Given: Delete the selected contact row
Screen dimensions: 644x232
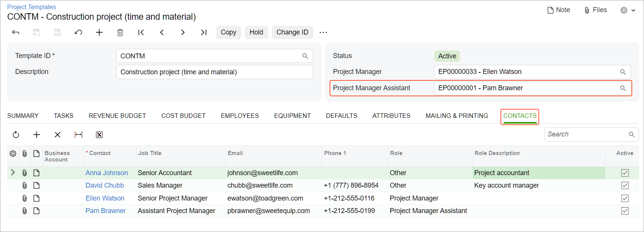Looking at the screenshot, I should click(x=57, y=135).
